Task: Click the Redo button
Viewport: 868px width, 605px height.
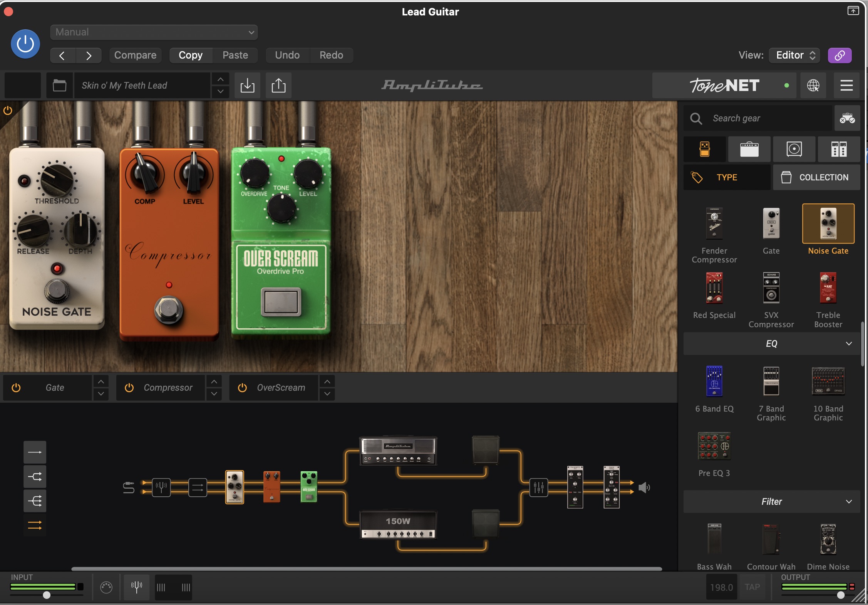Action: (x=331, y=55)
